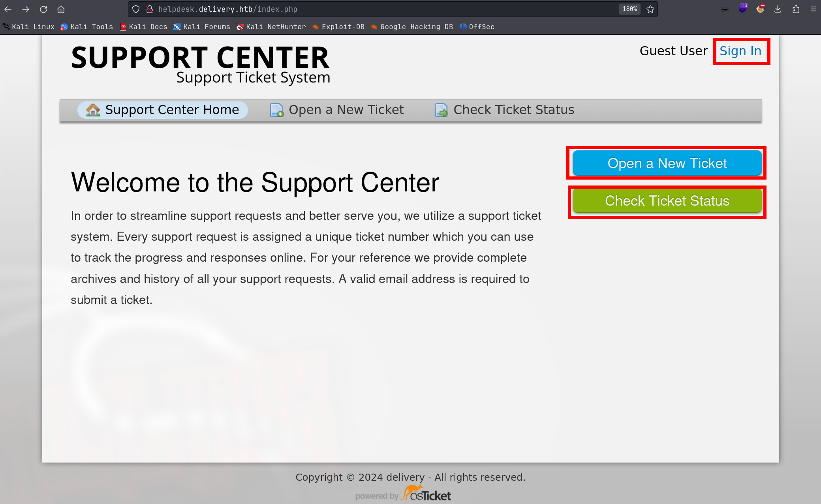The image size is (821, 504).
Task: Open the Firefox hamburger menu
Action: (x=813, y=9)
